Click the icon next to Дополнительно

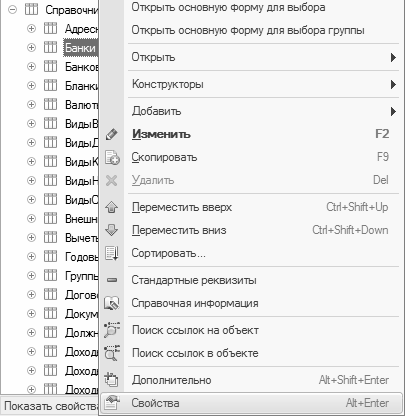(x=111, y=380)
